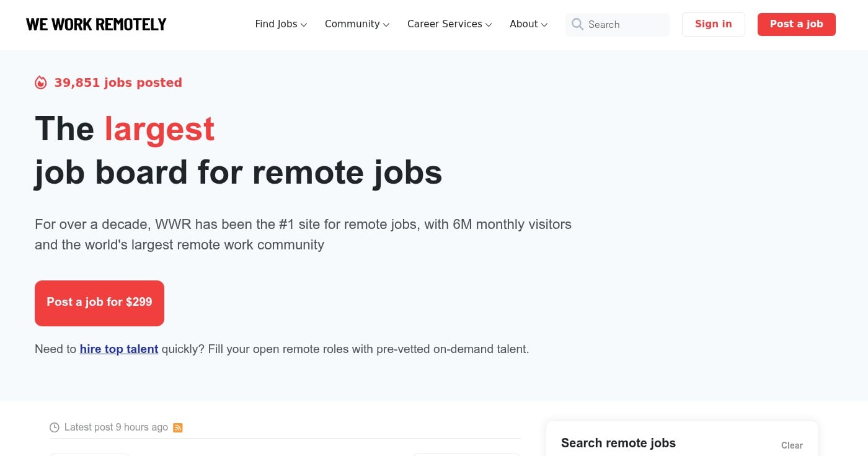Open the Find Jobs menu
868x456 pixels.
[276, 24]
